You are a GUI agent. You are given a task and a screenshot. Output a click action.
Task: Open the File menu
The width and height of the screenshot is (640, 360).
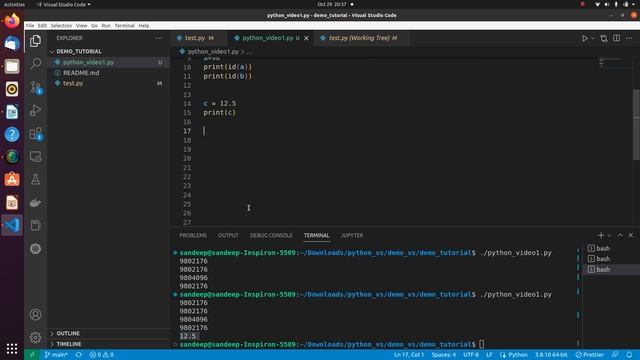(30, 25)
